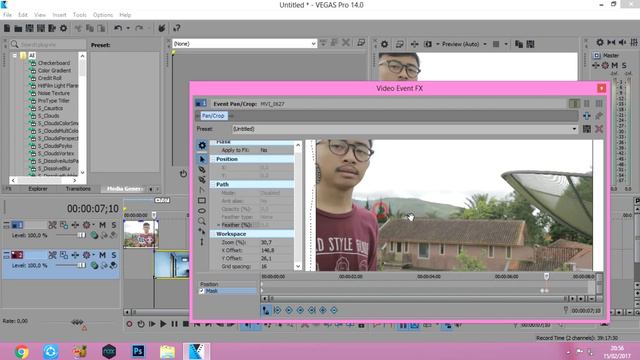Screen dimensions: 640x360
Task: Open the Edit menu
Action: [x=23, y=15]
